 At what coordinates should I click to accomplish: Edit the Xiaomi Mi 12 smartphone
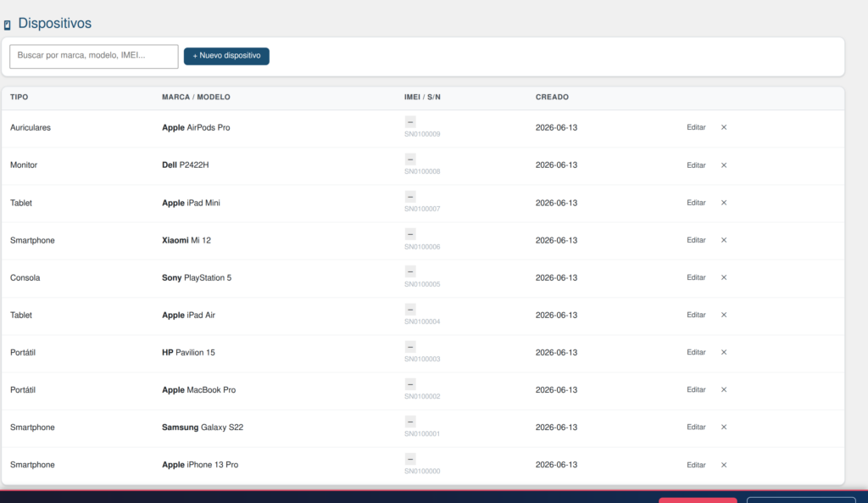696,240
